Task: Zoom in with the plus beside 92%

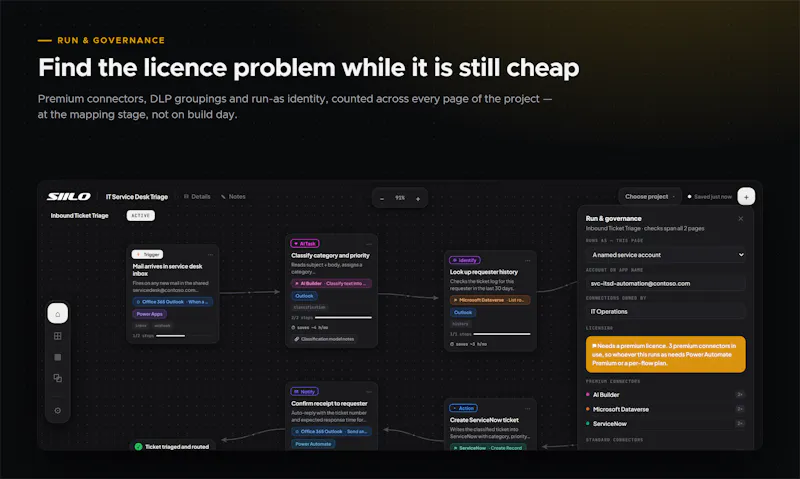Action: click(418, 198)
